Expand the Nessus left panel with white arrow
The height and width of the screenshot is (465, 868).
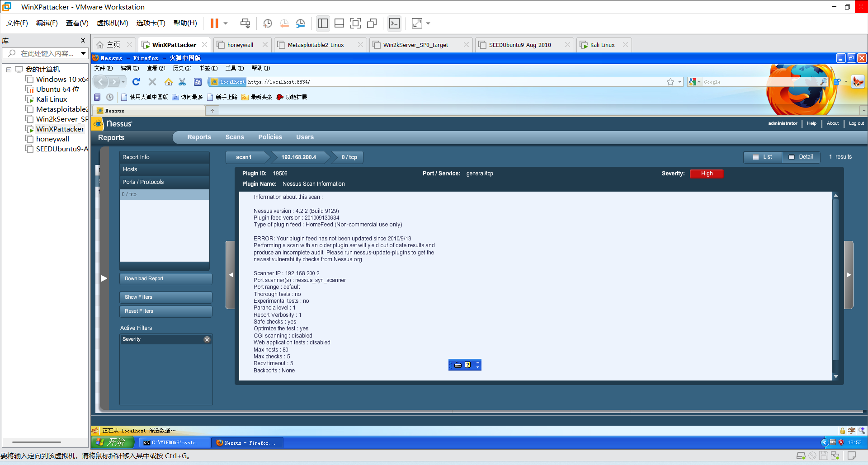click(x=104, y=278)
